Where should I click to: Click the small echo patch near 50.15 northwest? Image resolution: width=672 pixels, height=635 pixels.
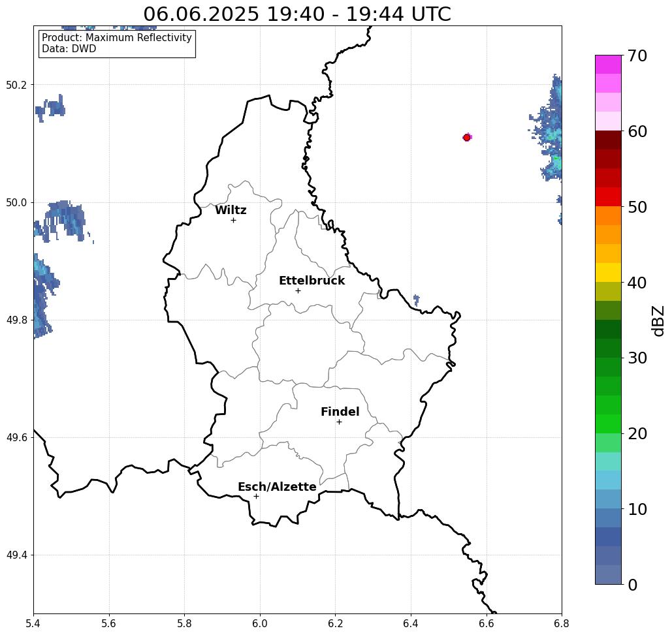[50, 108]
